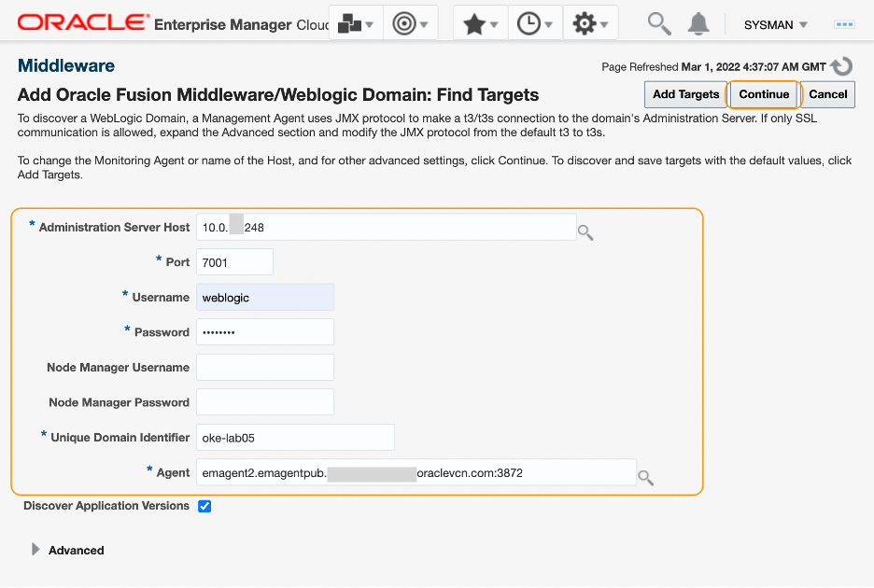Search for Administration Server Host

point(585,231)
